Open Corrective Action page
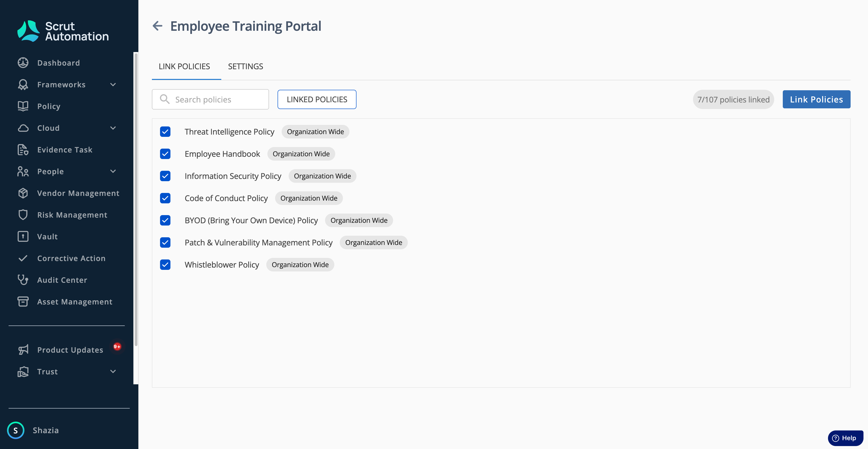This screenshot has height=449, width=868. tap(71, 258)
